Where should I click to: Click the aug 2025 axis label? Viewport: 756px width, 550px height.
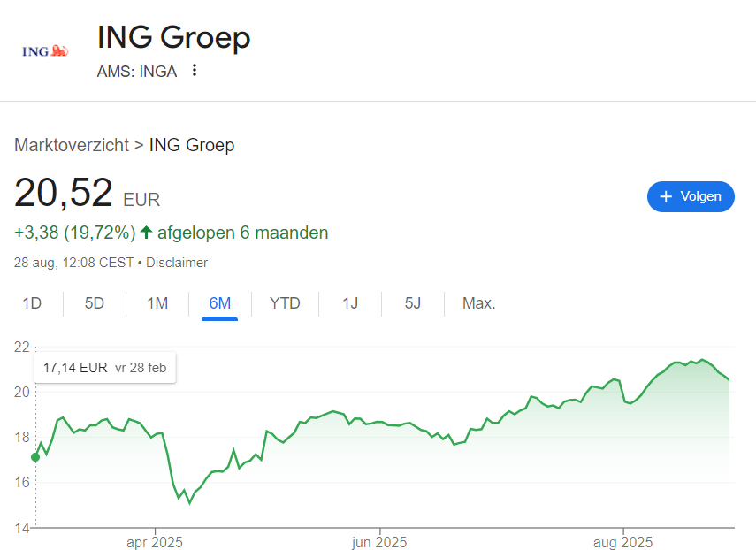click(622, 541)
